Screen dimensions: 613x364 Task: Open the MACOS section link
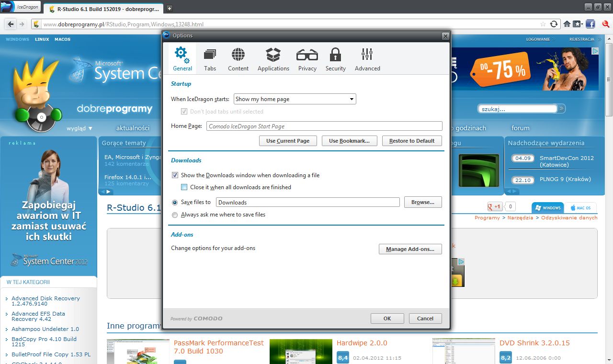62,39
